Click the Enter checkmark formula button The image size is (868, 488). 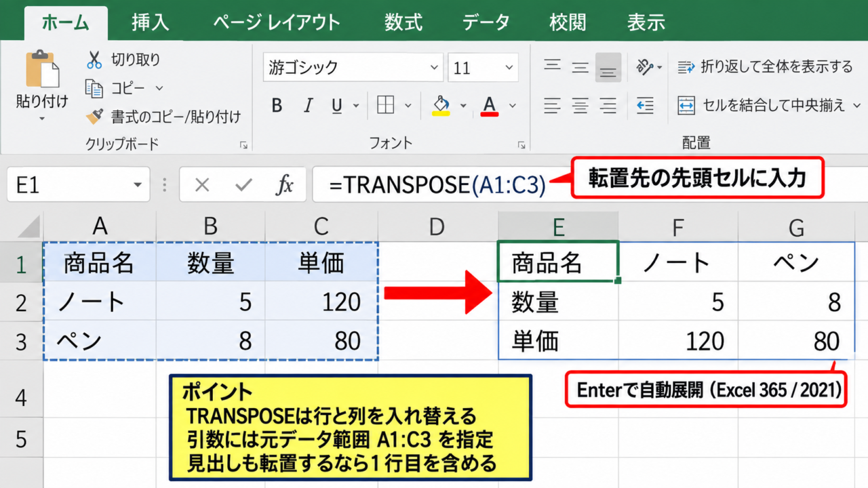point(243,185)
